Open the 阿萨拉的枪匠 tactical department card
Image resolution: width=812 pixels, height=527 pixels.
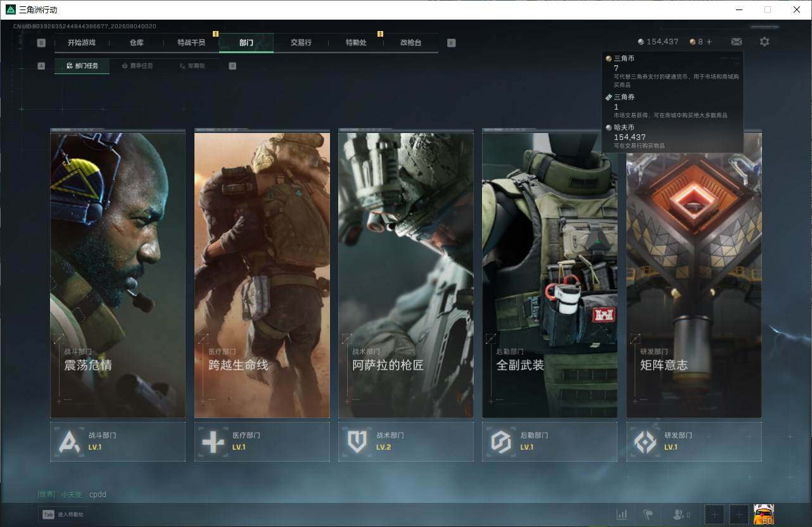coord(406,274)
